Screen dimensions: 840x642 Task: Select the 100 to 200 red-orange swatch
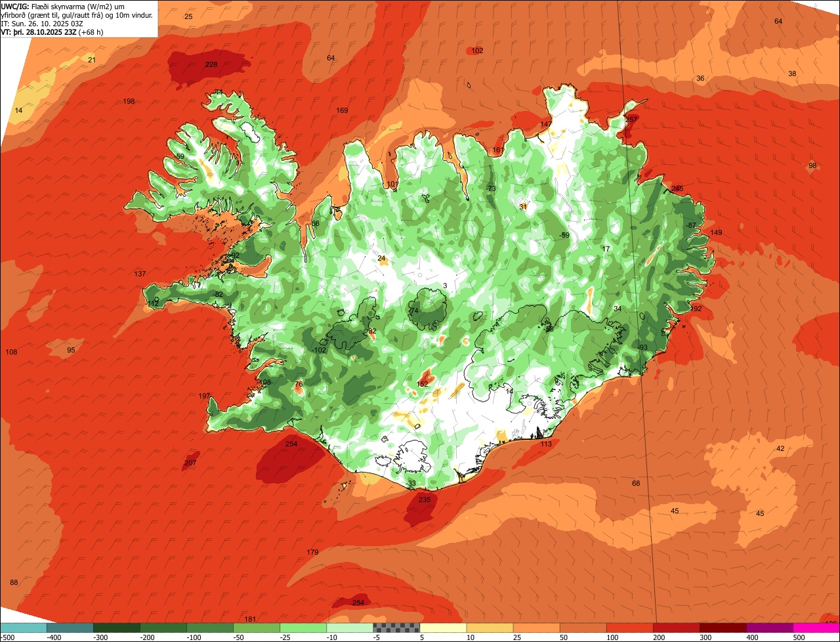tap(629, 627)
